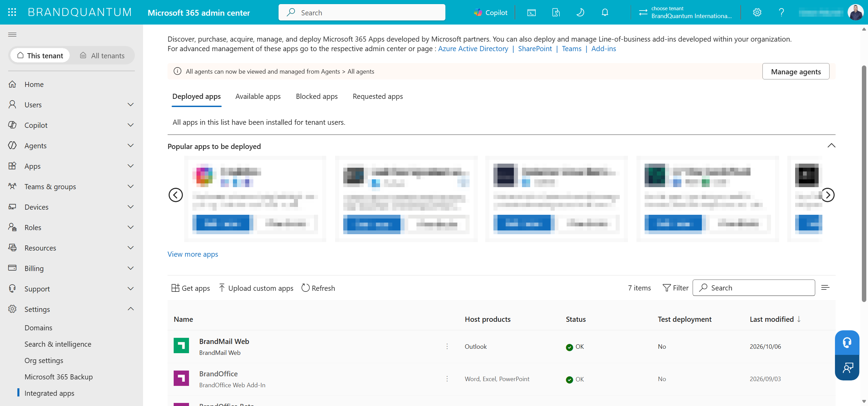Expand the Billing menu chevron
The image size is (868, 406).
coord(131,268)
